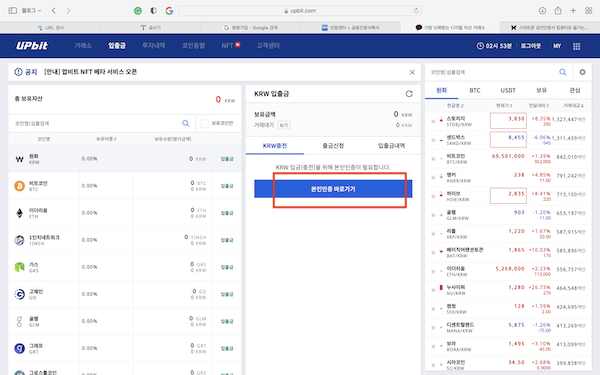Click the Ethereum coin icon in holdings
The height and width of the screenshot is (375, 600).
click(20, 213)
